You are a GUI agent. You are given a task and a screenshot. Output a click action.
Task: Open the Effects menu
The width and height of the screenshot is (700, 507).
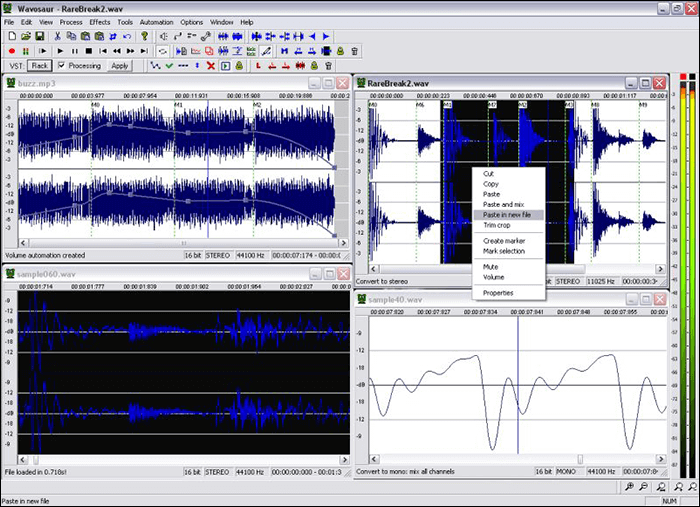tap(100, 21)
